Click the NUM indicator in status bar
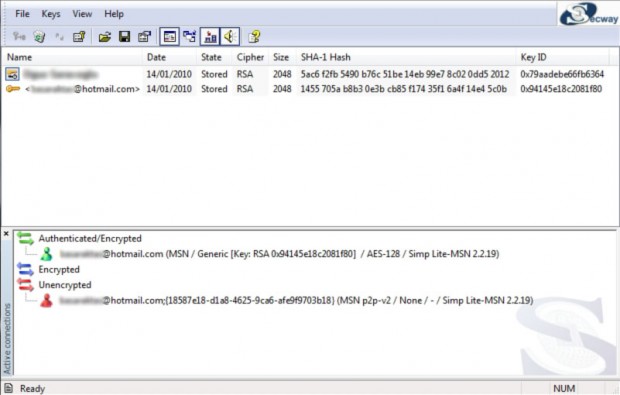 pyautogui.click(x=564, y=389)
